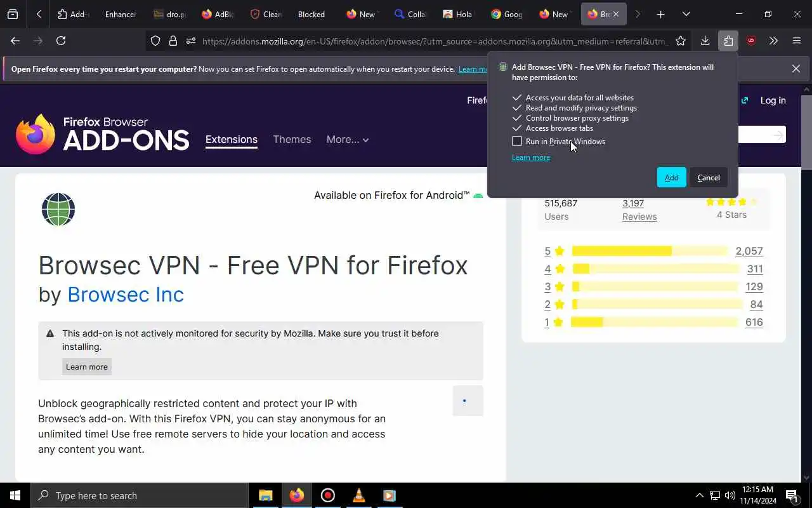Click the Firefox Add-ons logo
The width and height of the screenshot is (812, 508).
click(x=103, y=134)
